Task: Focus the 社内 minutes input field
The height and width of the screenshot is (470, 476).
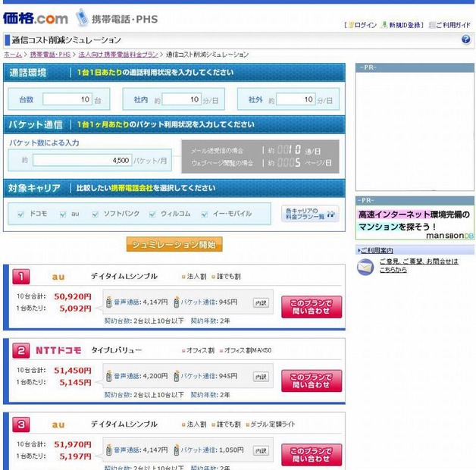Action: pyautogui.click(x=182, y=99)
